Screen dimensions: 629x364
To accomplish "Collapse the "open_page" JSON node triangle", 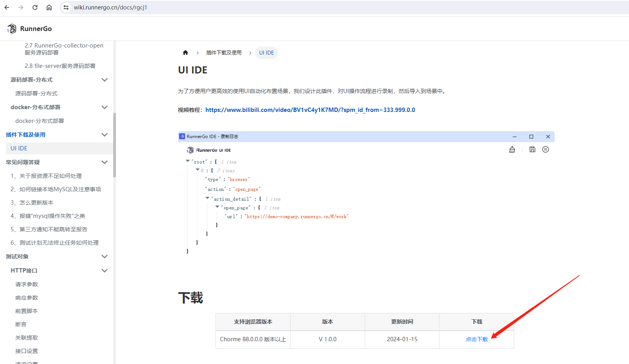I will (x=217, y=207).
